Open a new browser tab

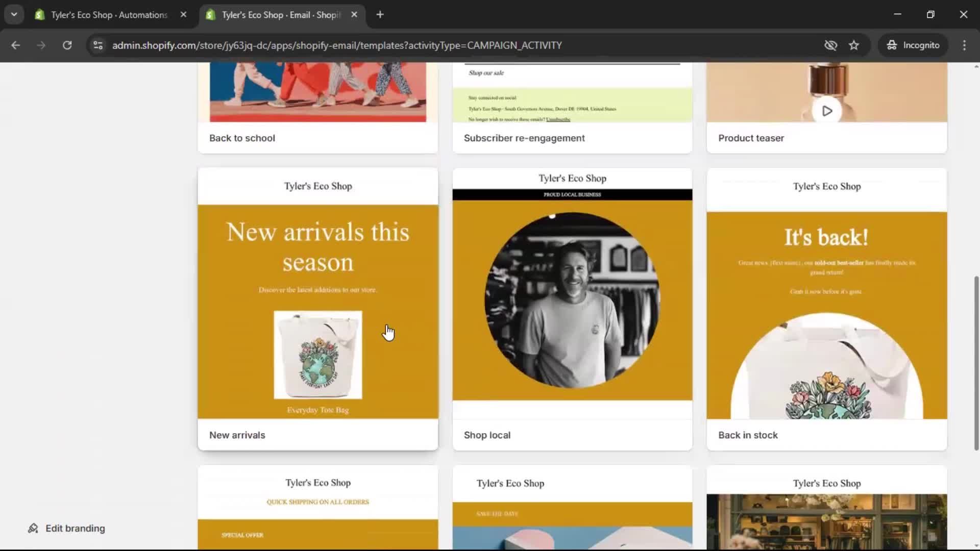pyautogui.click(x=380, y=14)
